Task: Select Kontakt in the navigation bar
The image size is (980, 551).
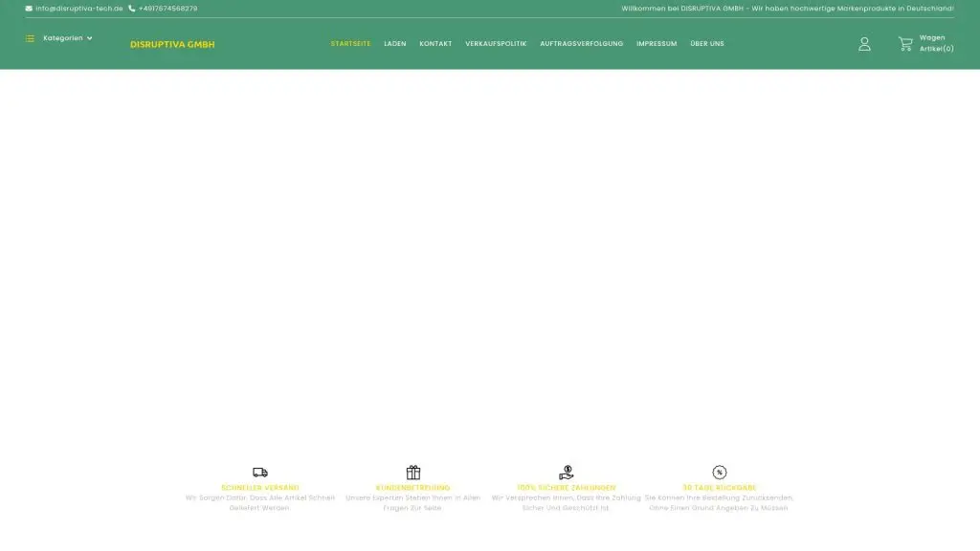Action: tap(435, 44)
